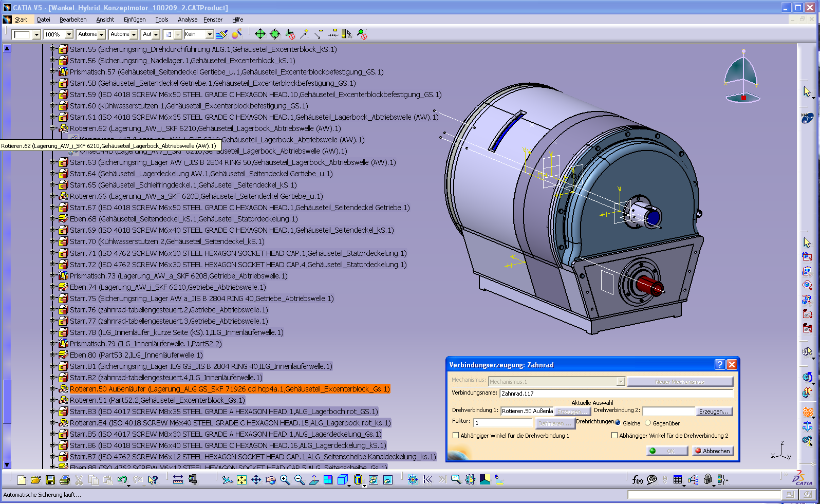Save the document with the floppy icon
This screenshot has height=504, width=820.
pos(50,480)
